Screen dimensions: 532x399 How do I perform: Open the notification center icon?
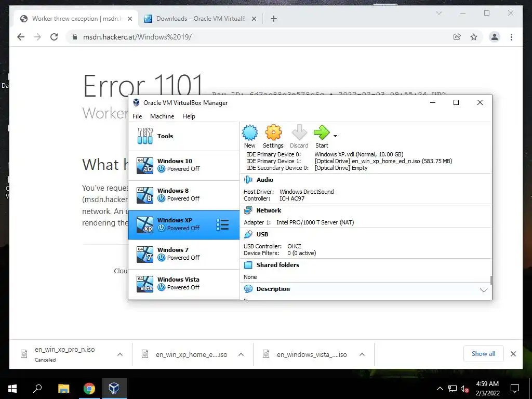click(515, 389)
